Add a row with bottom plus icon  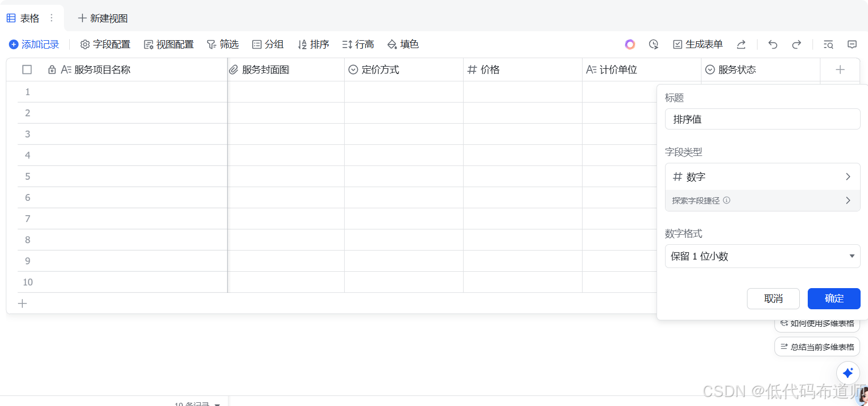pos(22,303)
